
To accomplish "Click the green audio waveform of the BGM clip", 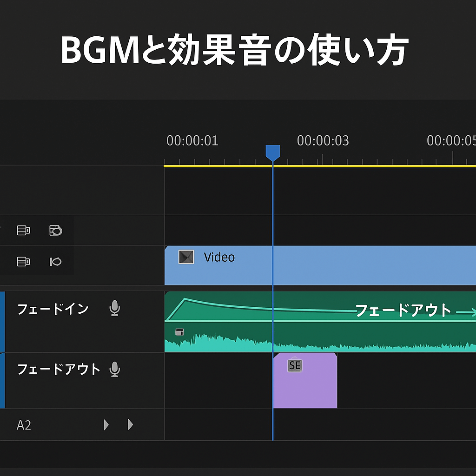I will click(320, 343).
